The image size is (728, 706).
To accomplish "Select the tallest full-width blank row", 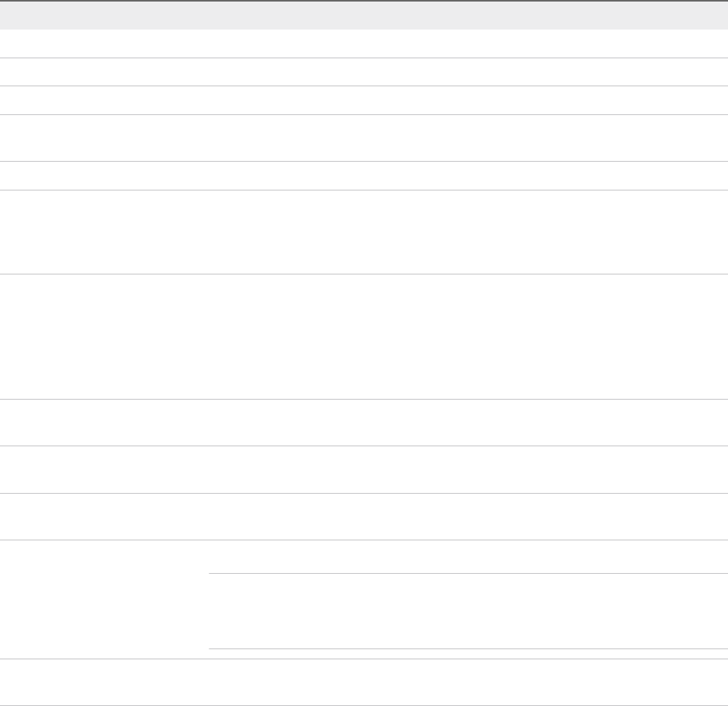I will click(x=364, y=336).
